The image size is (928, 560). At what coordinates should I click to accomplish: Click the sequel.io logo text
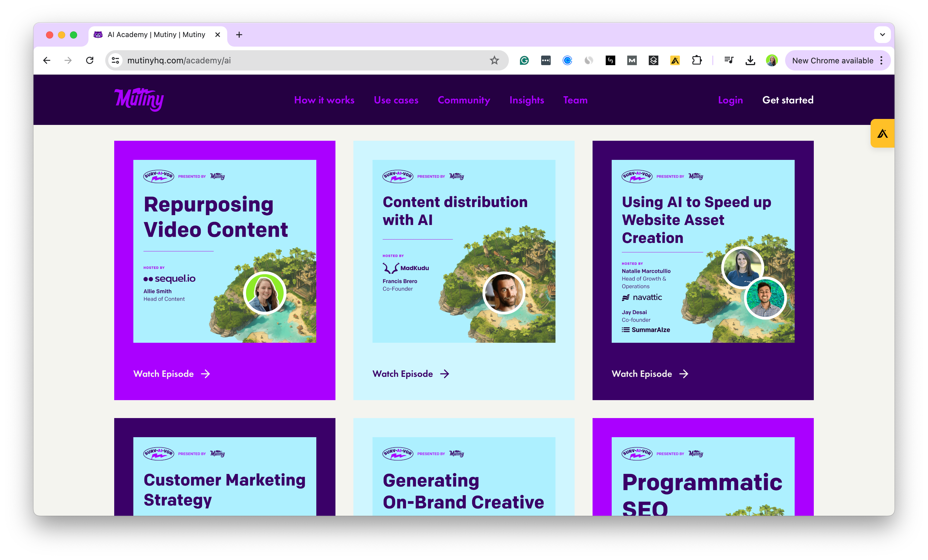(x=170, y=279)
